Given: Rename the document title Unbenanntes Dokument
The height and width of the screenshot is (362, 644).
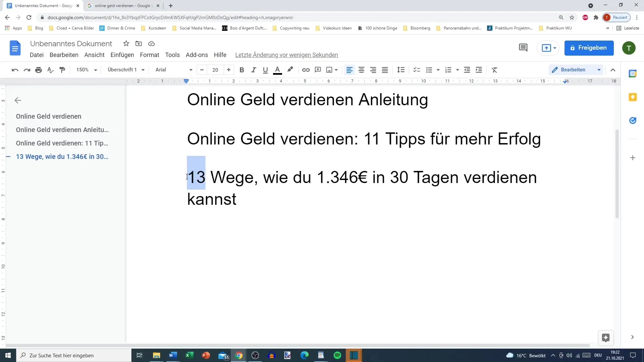Looking at the screenshot, I should pyautogui.click(x=71, y=44).
